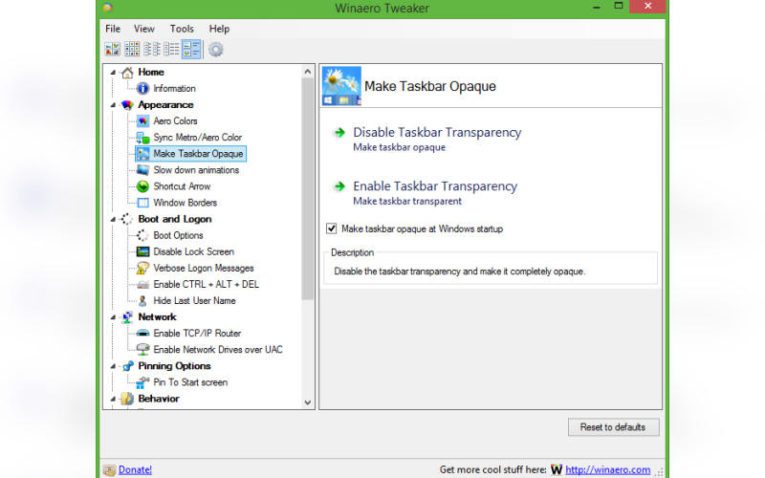Select the Pin To Start screen label

(190, 382)
